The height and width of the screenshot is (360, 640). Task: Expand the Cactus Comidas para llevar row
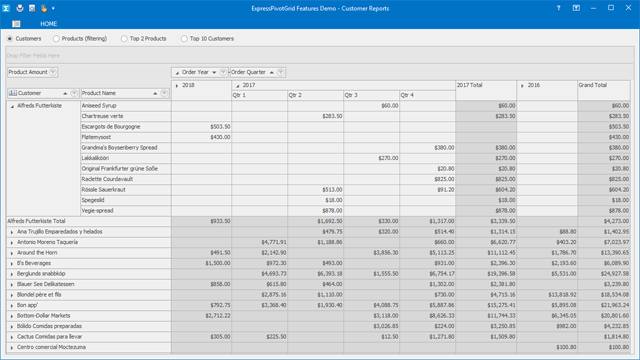pos(12,337)
